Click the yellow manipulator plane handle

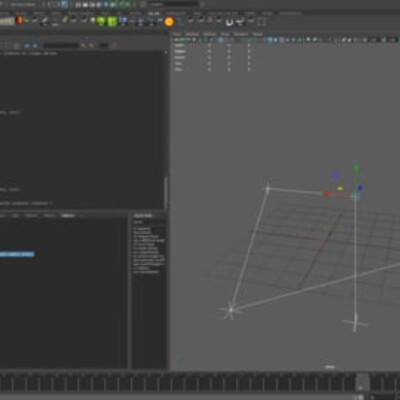[x=340, y=188]
